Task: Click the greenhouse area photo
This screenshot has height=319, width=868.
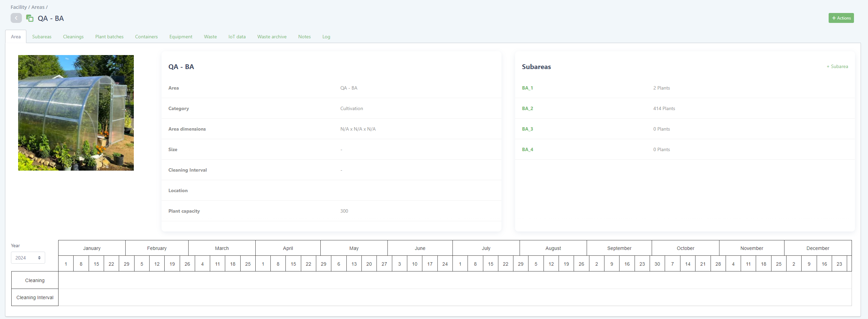Action: [76, 113]
